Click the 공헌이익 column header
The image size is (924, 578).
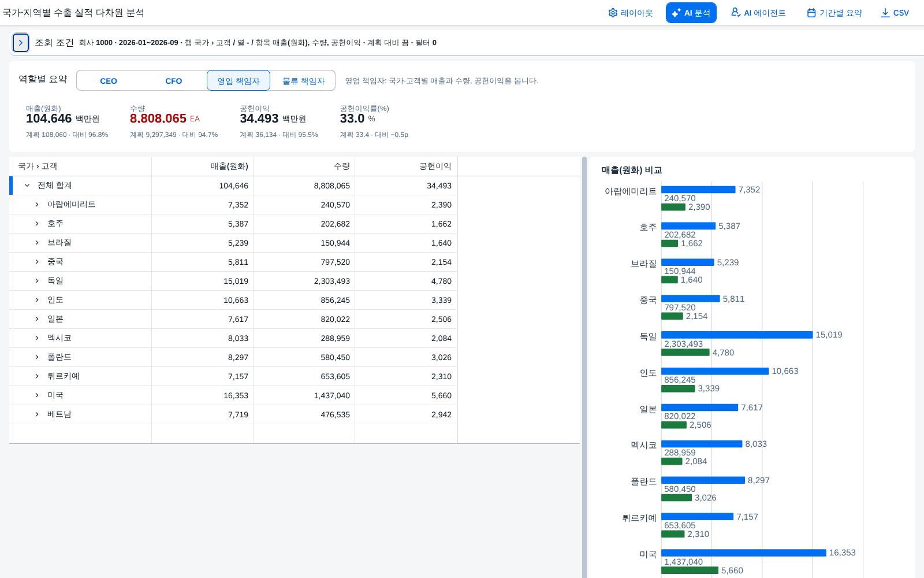point(406,166)
